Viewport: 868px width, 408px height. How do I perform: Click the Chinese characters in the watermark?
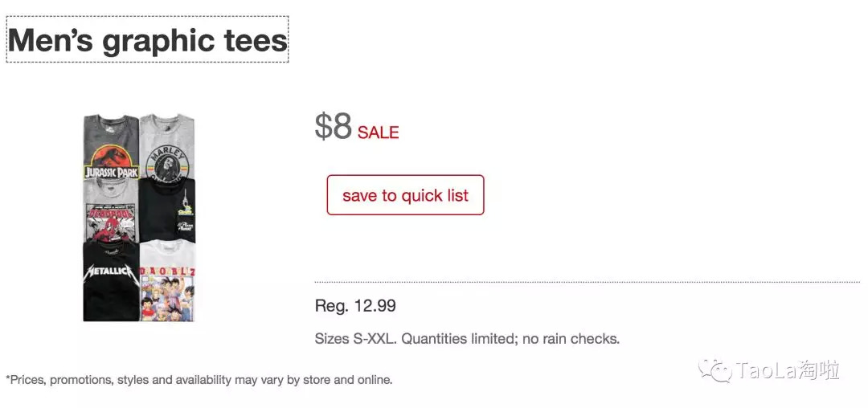pos(820,370)
